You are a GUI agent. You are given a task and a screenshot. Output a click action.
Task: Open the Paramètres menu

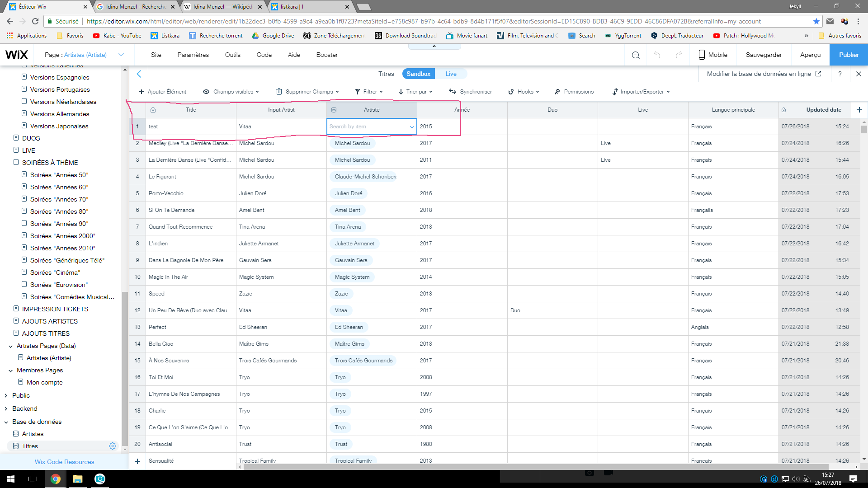click(193, 55)
